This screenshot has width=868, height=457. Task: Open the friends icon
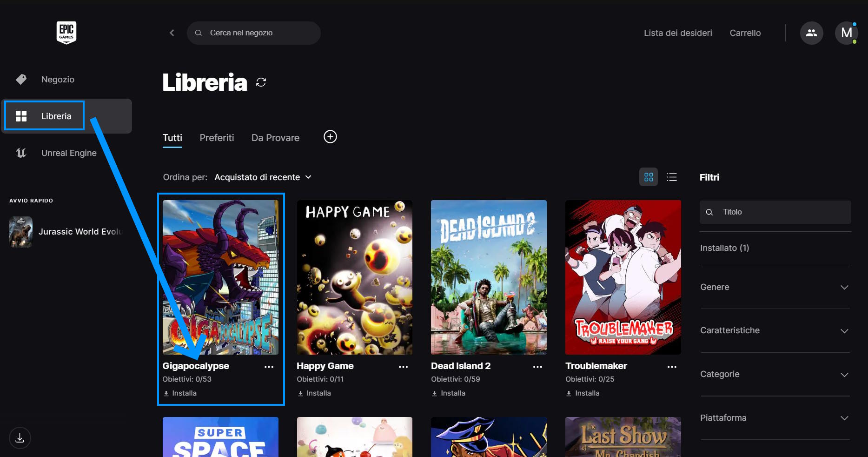(x=811, y=33)
